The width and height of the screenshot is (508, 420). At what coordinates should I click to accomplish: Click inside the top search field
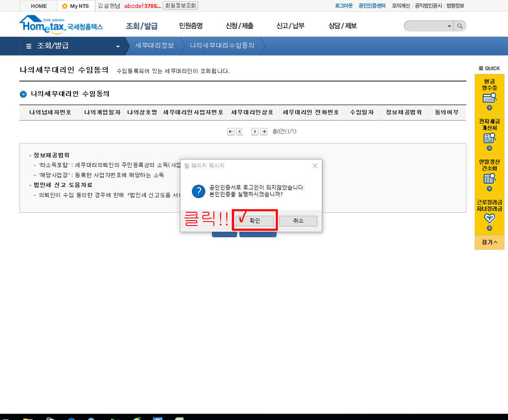(426, 26)
